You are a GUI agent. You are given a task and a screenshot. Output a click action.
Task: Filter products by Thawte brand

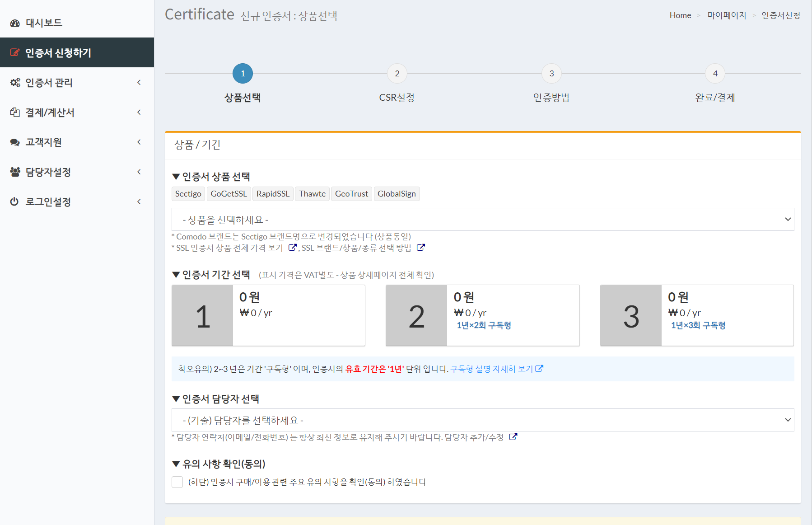pos(312,194)
